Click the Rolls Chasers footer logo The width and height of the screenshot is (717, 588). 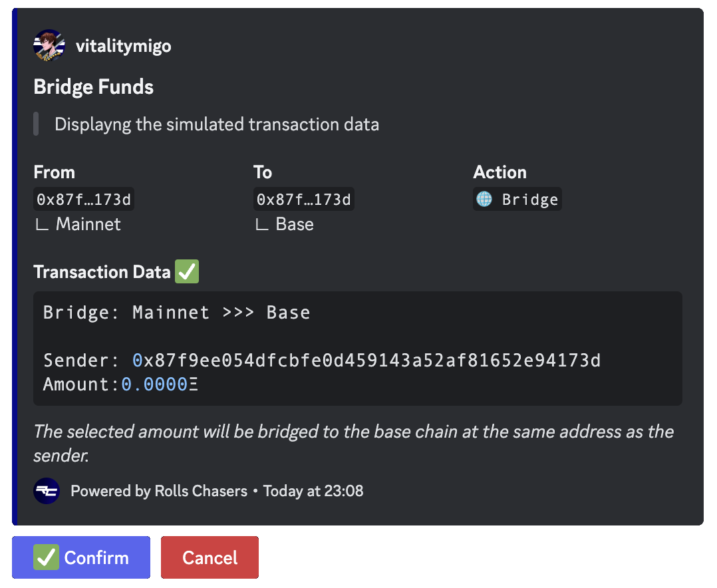pyautogui.click(x=47, y=492)
